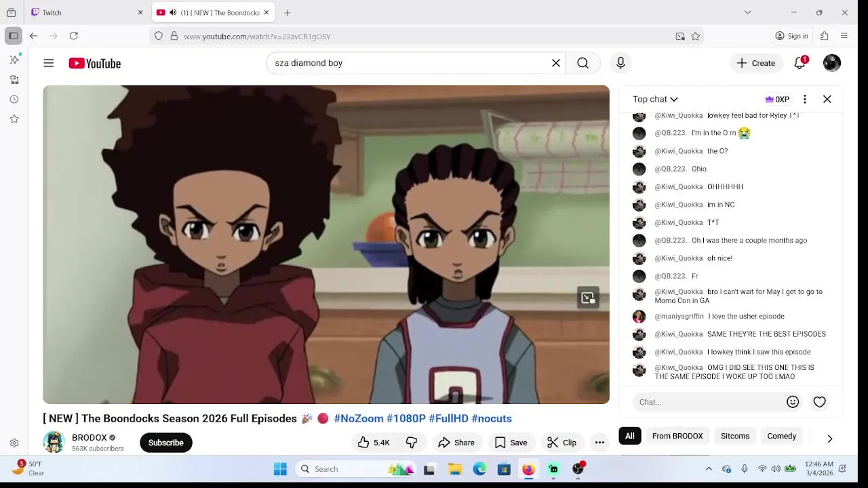
Task: Open the 0XP channel points badge
Action: (x=777, y=99)
